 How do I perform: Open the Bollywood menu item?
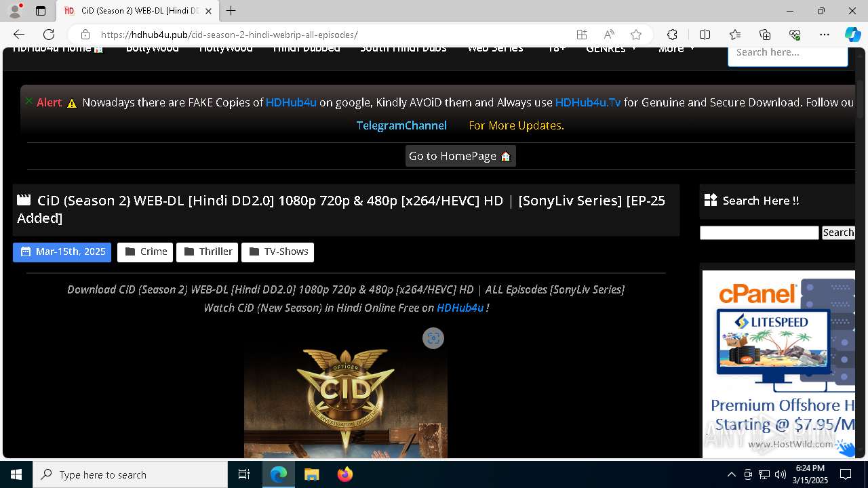pyautogui.click(x=153, y=49)
